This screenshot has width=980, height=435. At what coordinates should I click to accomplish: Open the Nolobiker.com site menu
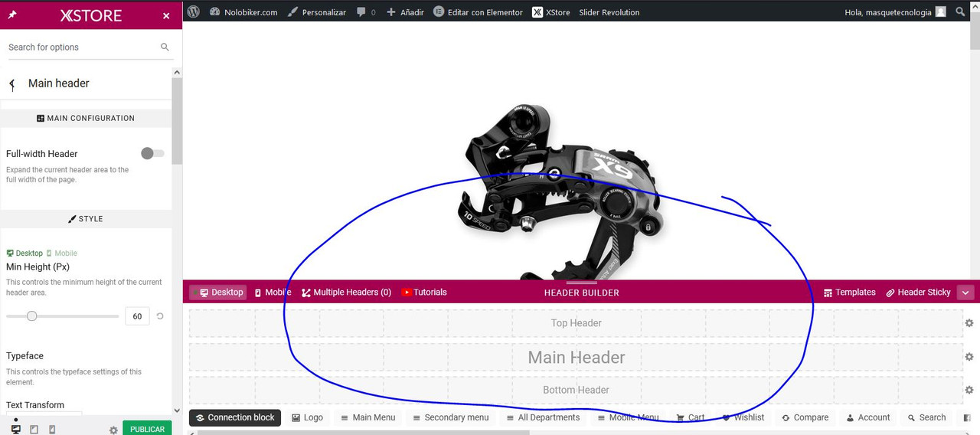pyautogui.click(x=243, y=11)
